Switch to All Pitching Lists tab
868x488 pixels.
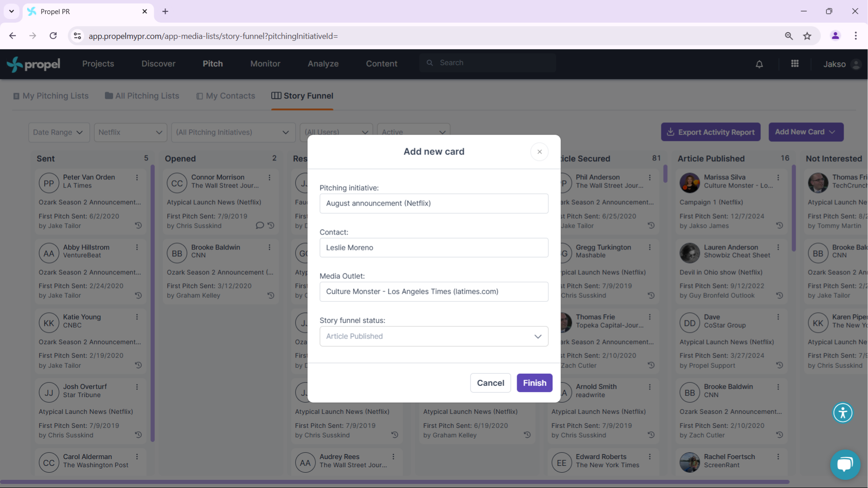pyautogui.click(x=142, y=96)
